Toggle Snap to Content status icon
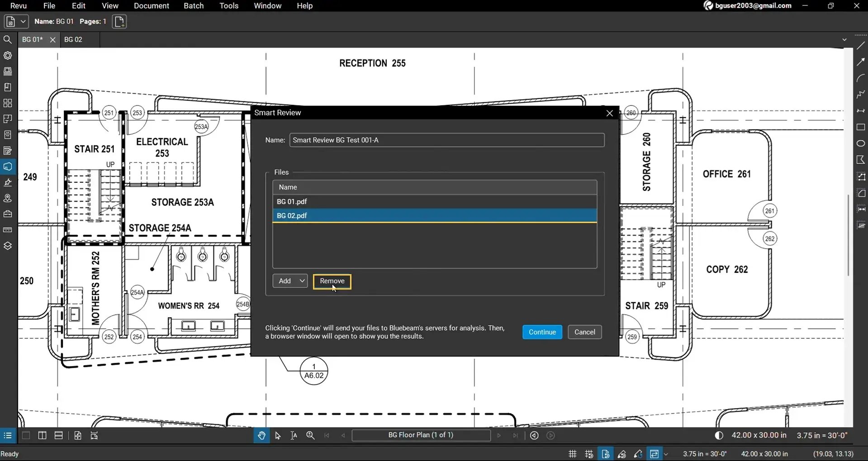 point(605,454)
